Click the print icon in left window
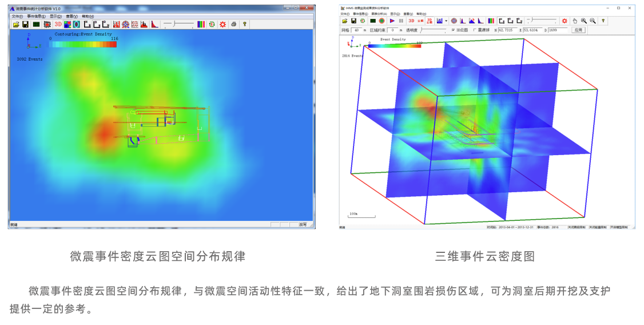The width and height of the screenshot is (644, 325). pyautogui.click(x=233, y=25)
